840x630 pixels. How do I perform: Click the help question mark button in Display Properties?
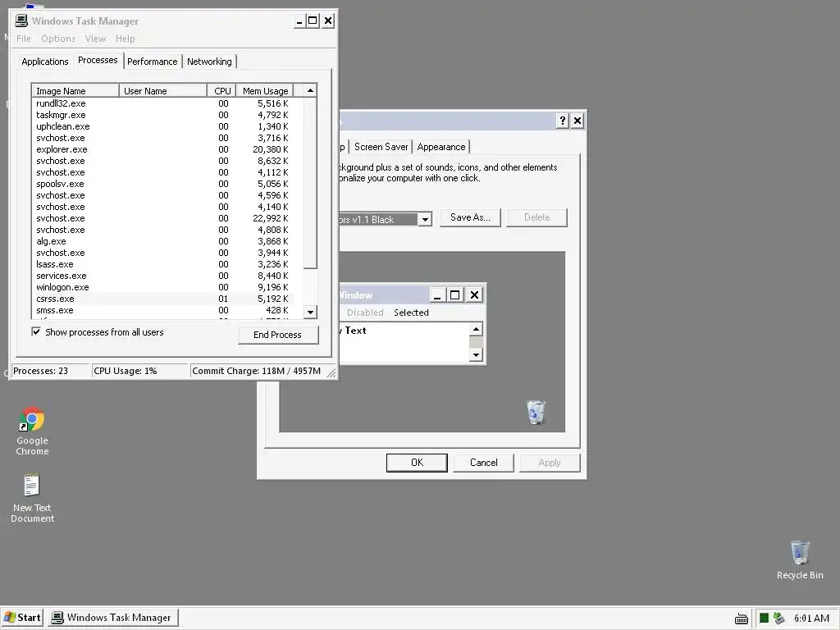[x=562, y=121]
